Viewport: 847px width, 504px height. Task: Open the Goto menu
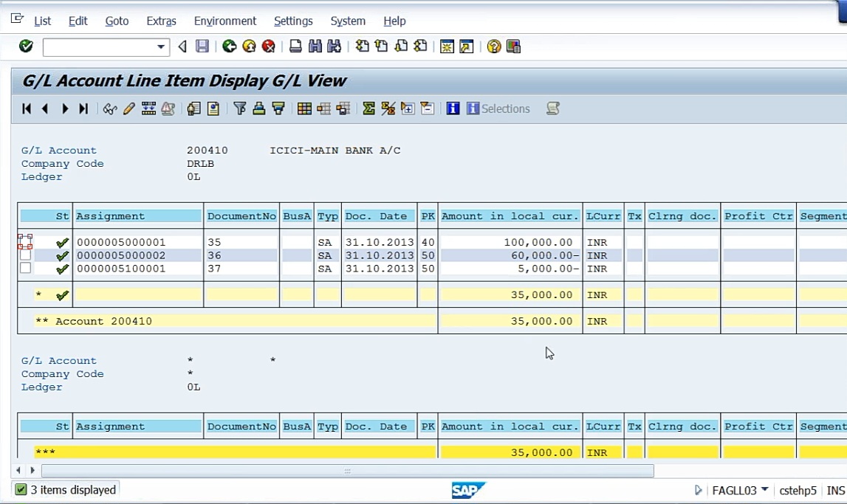pos(117,21)
